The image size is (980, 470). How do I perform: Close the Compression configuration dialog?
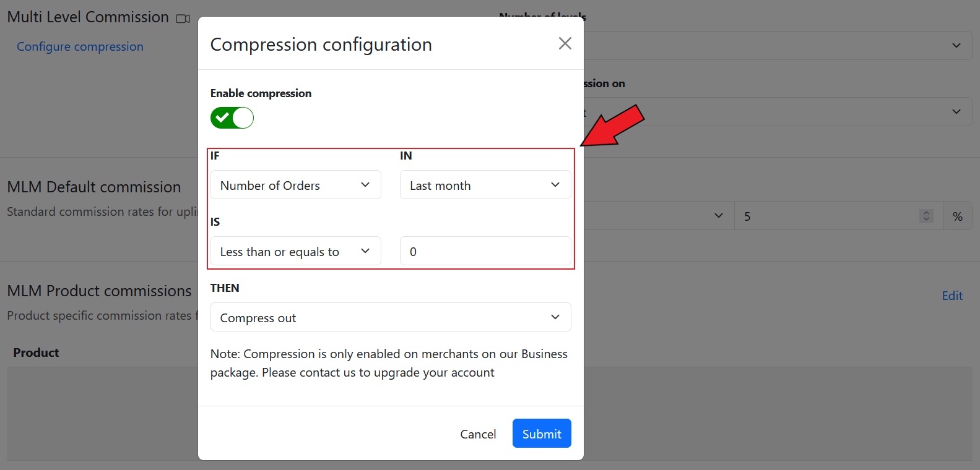pos(565,43)
